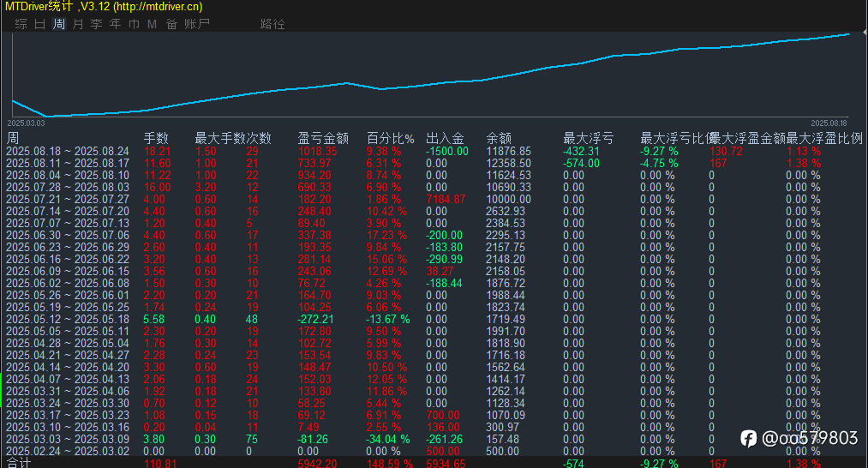Screen dimensions: 868x468
Task: Select row 2025.07.28 ~ 2025.08.03
Action: click(x=434, y=187)
